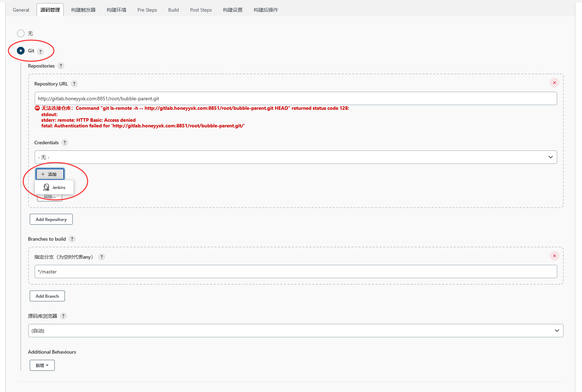Switch to the 构建环境 tab
Screen dimensions: 582x392
pos(116,10)
